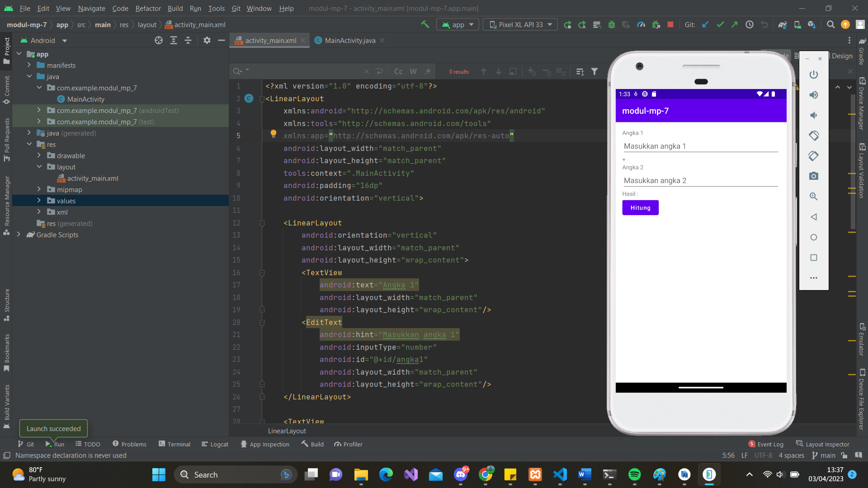Stop the running app
This screenshot has height=488, width=868.
coord(670,24)
